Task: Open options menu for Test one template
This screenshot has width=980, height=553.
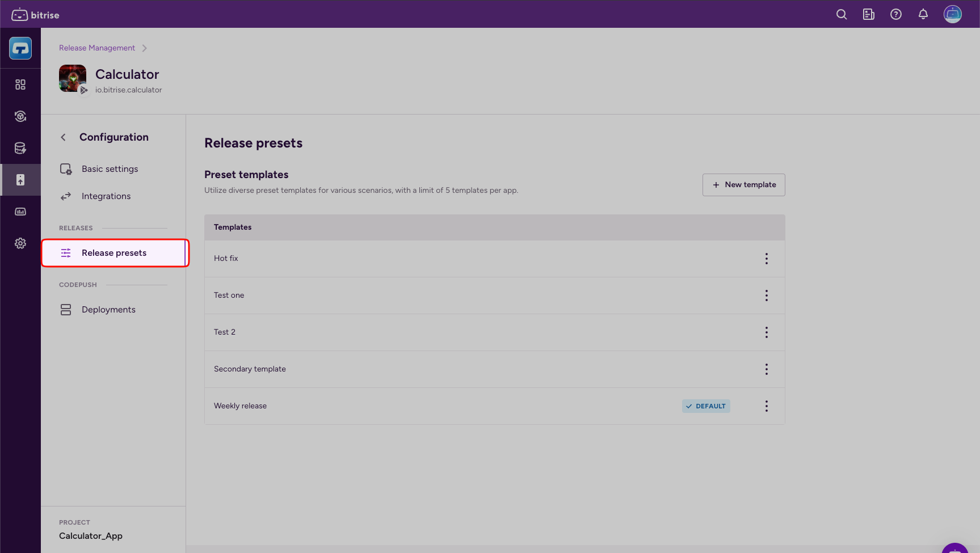Action: [766, 296]
